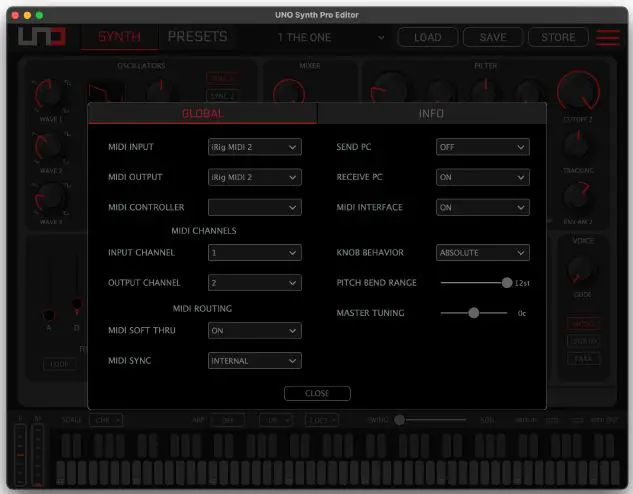Screen dimensions: 633x494
Task: Open the INPUT CHANNEL dropdown
Action: click(255, 253)
